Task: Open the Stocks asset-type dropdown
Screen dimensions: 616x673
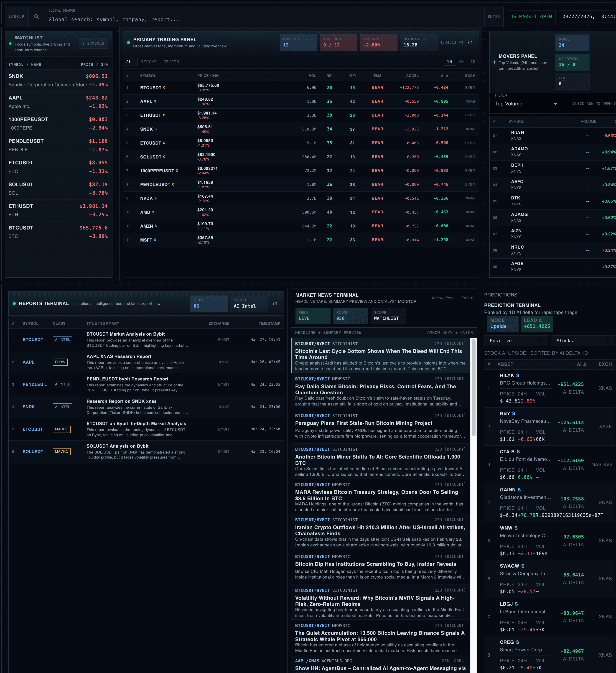Action: (x=582, y=341)
